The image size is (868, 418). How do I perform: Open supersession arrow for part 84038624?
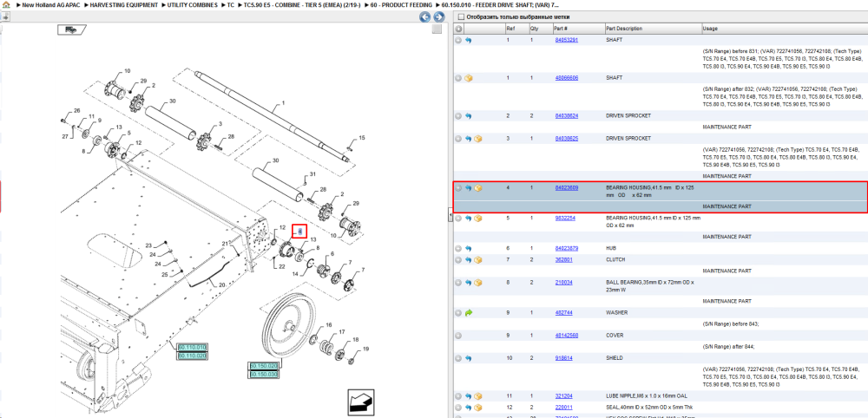pyautogui.click(x=469, y=116)
